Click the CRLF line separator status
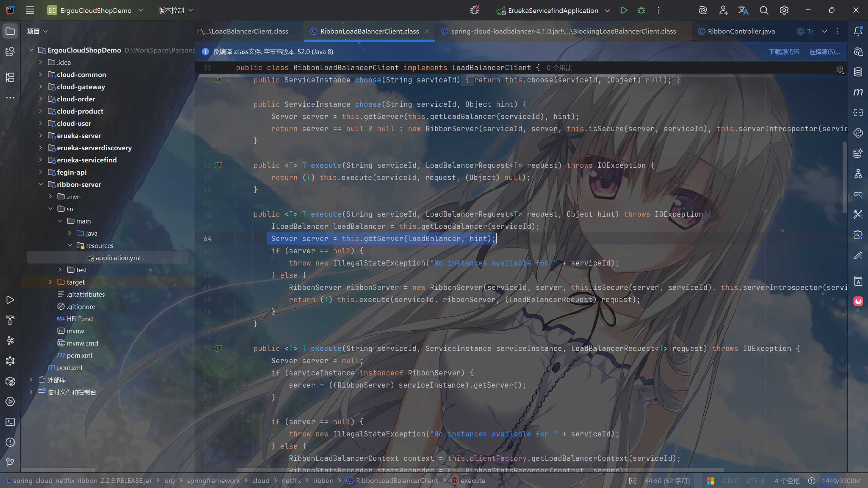The height and width of the screenshot is (488, 868). point(730,481)
